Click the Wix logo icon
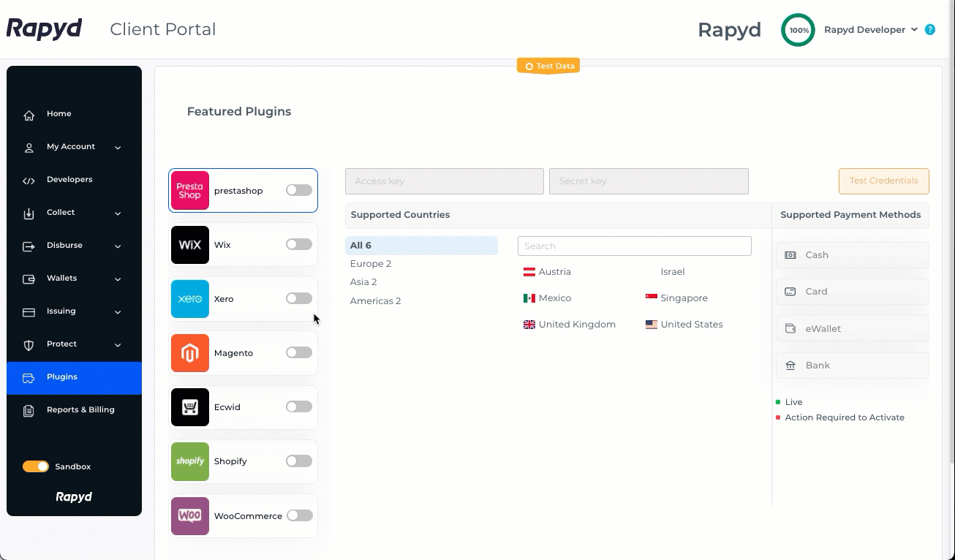The image size is (955, 560). point(190,245)
